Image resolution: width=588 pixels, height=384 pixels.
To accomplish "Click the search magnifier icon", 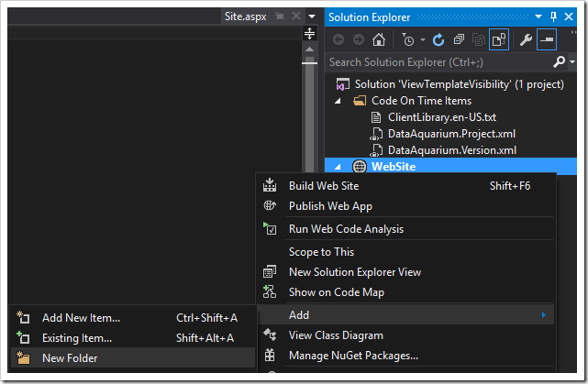I will [560, 61].
